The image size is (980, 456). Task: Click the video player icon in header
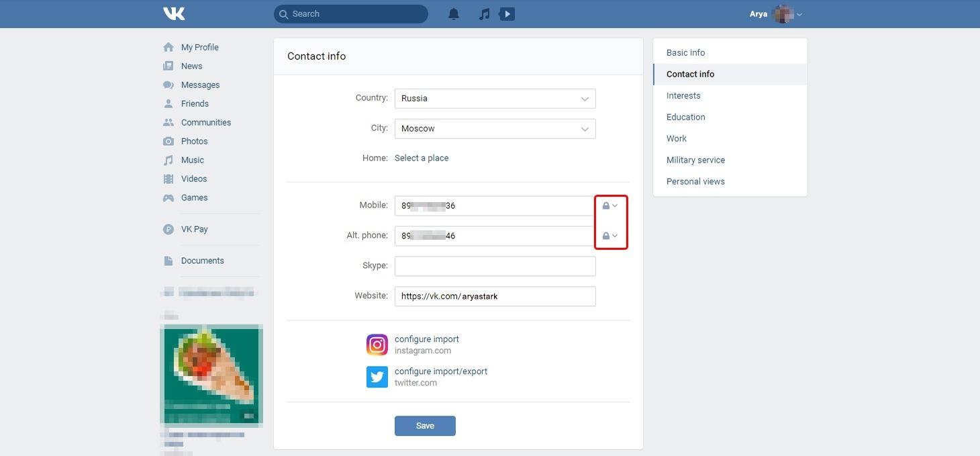[507, 13]
